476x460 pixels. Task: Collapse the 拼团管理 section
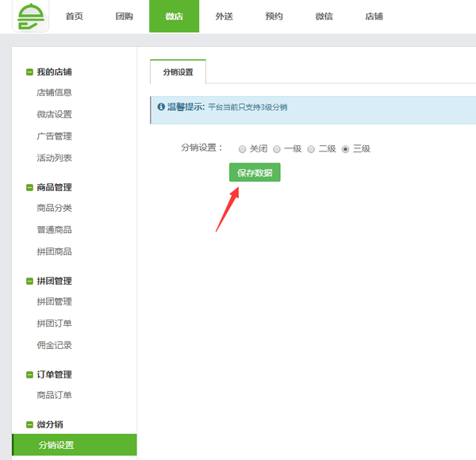(29, 282)
